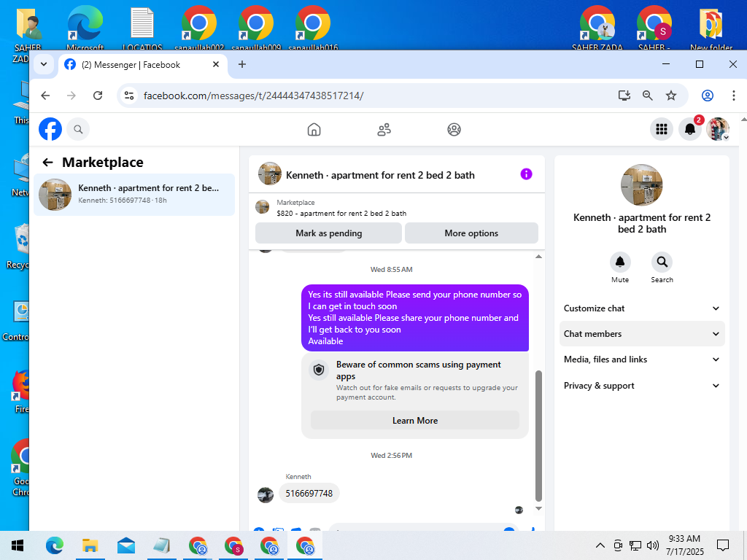This screenshot has width=747, height=560.
Task: Click Kenneth's avatar beside the phone number message
Action: click(x=266, y=495)
